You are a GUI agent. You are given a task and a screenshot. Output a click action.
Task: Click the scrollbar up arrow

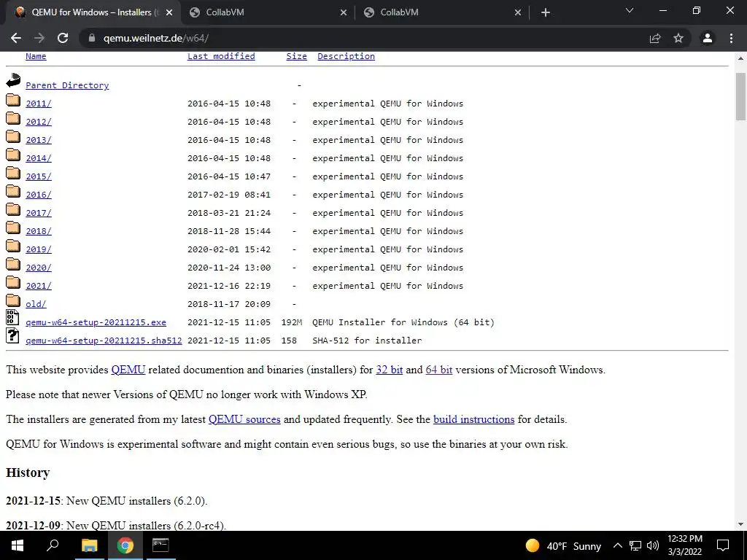point(740,58)
